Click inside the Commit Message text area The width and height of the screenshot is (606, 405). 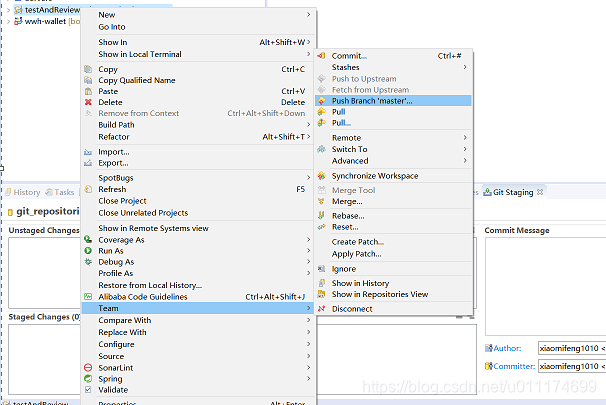[x=545, y=286]
